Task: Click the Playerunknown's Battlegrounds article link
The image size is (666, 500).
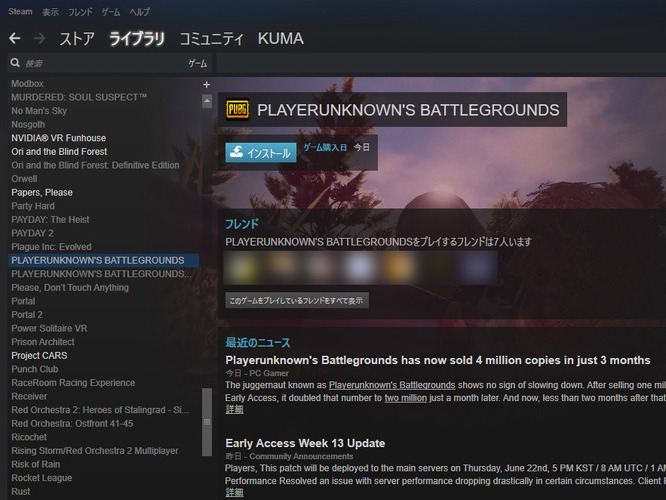Action: pyautogui.click(x=392, y=385)
